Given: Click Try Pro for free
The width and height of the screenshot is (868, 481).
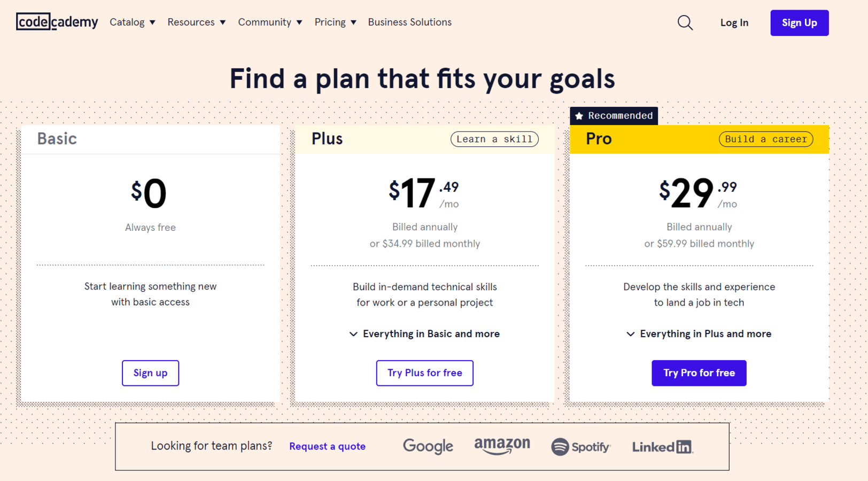Looking at the screenshot, I should (699, 373).
